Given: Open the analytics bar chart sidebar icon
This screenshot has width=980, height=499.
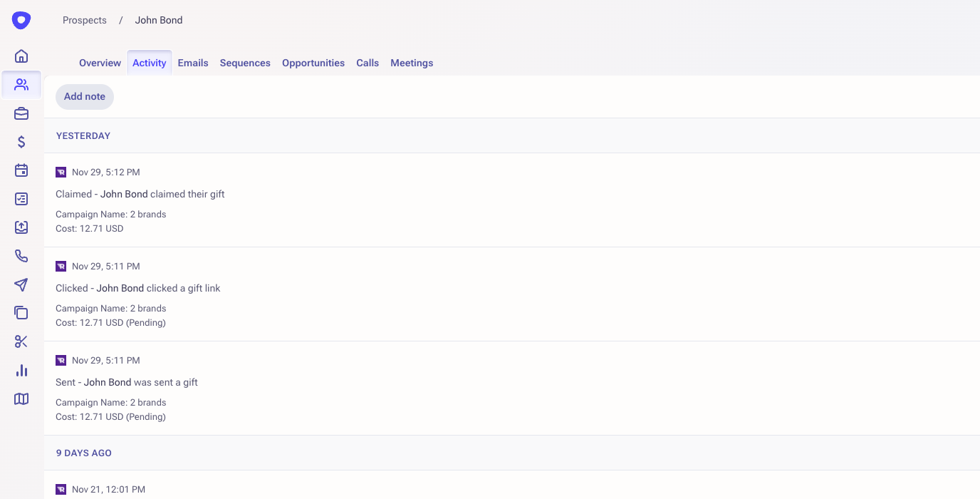Looking at the screenshot, I should click(x=21, y=370).
